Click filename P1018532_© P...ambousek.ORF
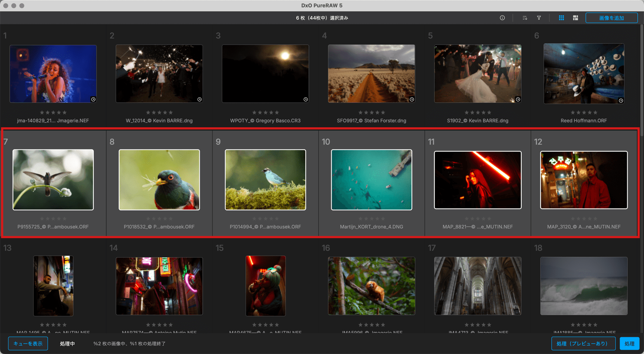Screen dimensions: 644x354 coord(159,227)
